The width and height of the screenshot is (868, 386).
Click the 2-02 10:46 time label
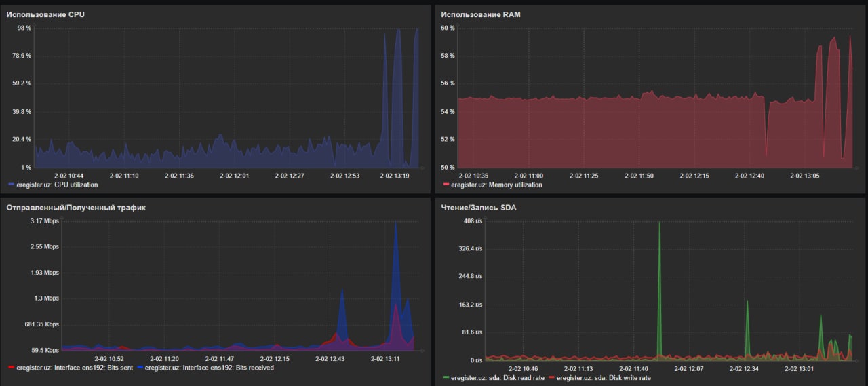coord(523,369)
